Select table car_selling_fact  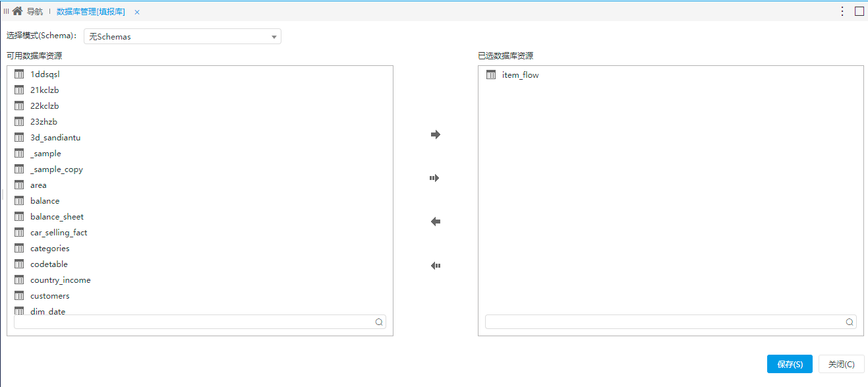[x=59, y=233]
